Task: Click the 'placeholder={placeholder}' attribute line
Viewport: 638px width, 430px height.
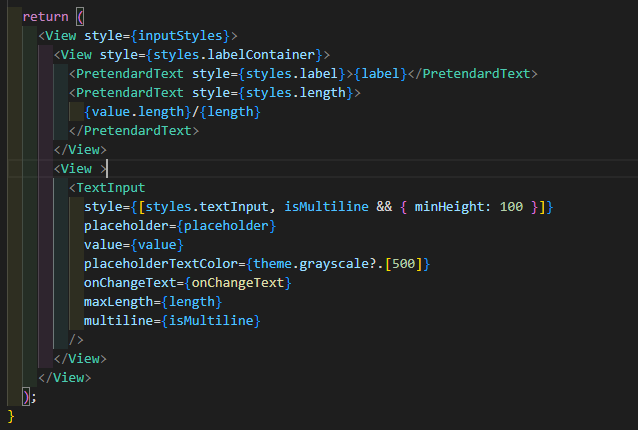Action: tap(180, 226)
